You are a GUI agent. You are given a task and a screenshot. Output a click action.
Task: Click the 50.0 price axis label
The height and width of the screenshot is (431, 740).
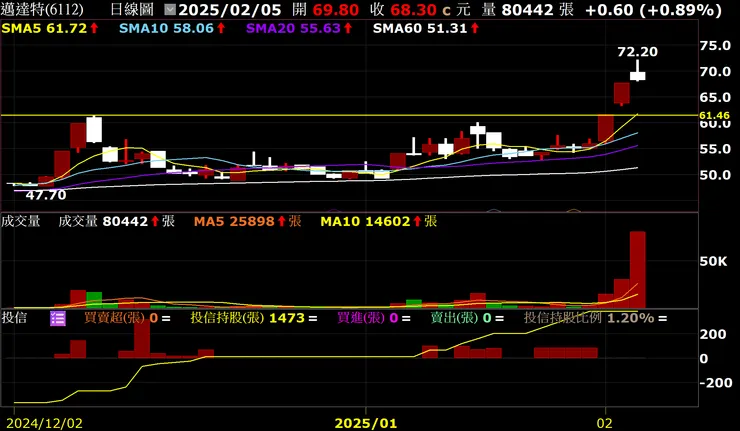715,175
